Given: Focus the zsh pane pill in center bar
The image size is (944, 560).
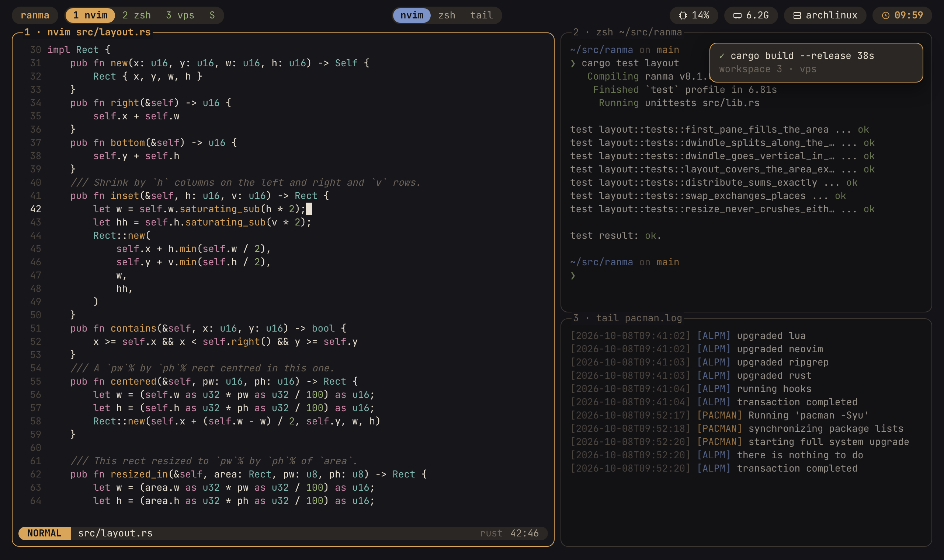Looking at the screenshot, I should 447,15.
